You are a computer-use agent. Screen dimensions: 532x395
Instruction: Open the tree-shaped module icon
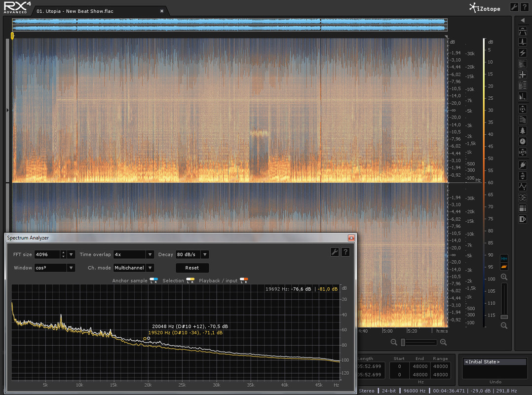(523, 131)
